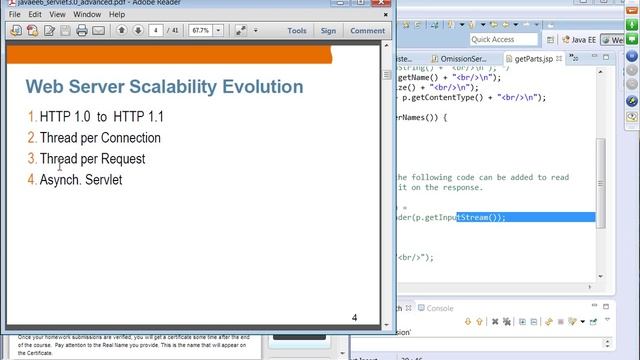Click the Create PDF online icon

tap(16, 31)
